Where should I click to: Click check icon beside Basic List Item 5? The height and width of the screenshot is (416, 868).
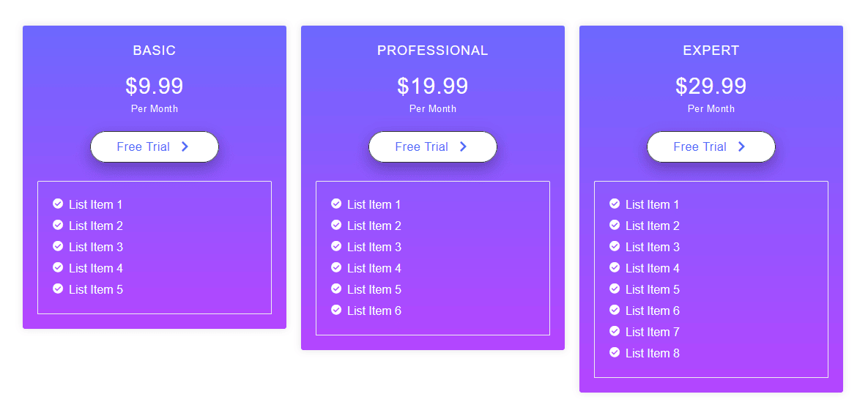tap(58, 289)
